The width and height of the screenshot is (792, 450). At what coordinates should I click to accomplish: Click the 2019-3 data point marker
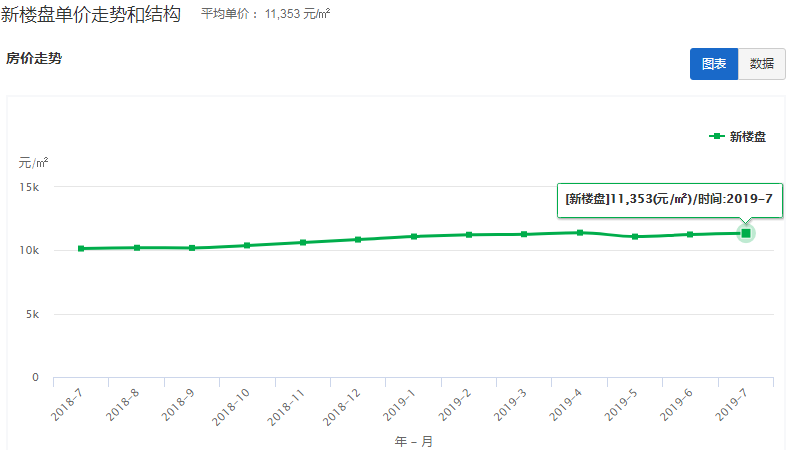click(x=524, y=234)
